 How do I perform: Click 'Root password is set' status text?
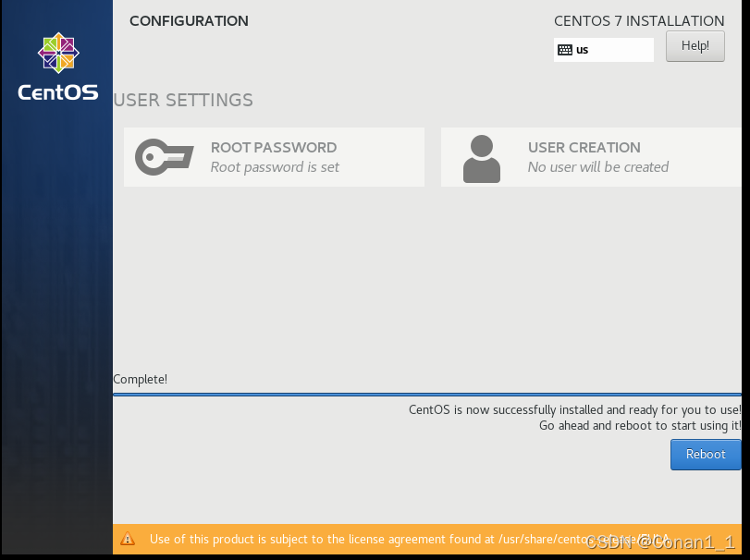coord(275,167)
